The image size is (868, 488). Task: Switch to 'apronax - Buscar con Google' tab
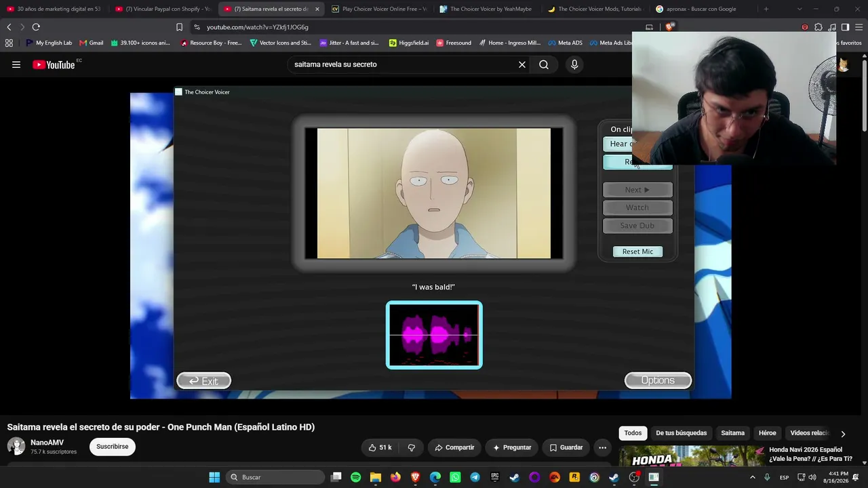703,9
